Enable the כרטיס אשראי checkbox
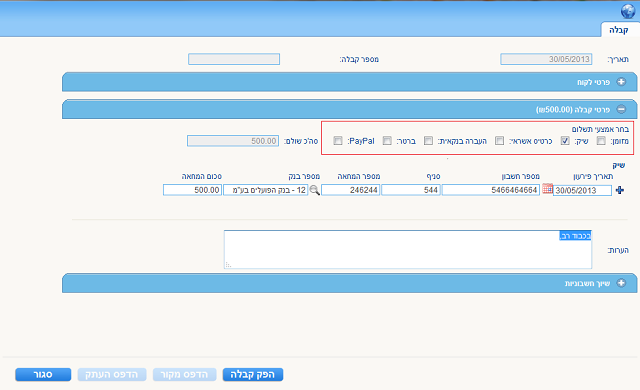The image size is (640, 390). coord(499,141)
